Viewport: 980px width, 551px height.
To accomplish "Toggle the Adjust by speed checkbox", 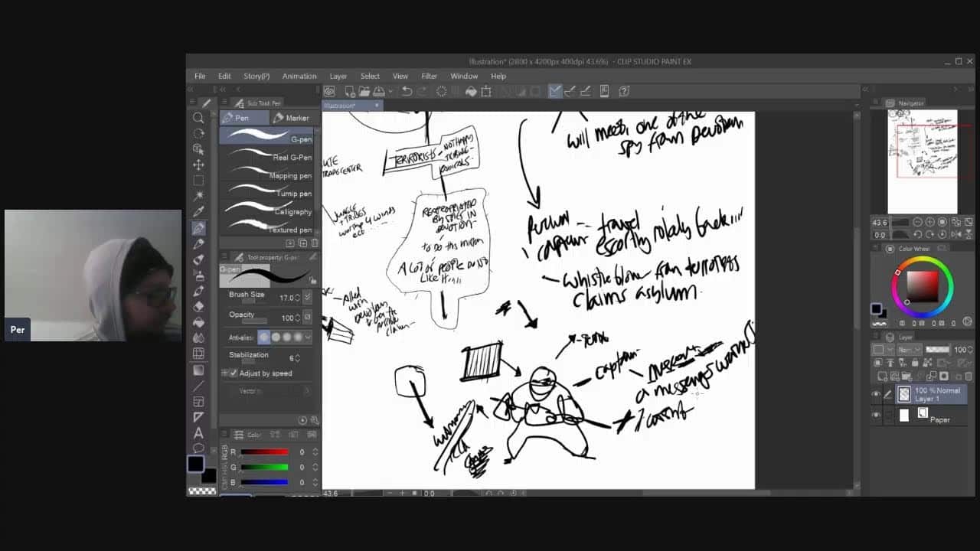I will [234, 373].
